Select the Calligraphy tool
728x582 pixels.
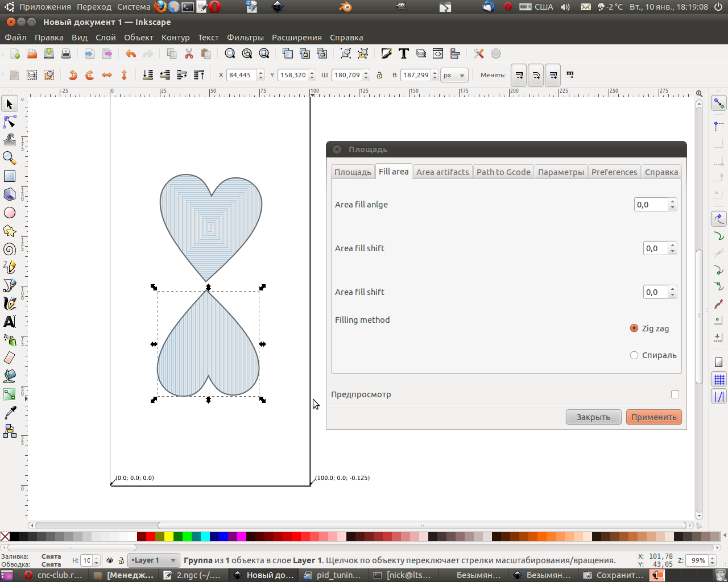tap(10, 304)
